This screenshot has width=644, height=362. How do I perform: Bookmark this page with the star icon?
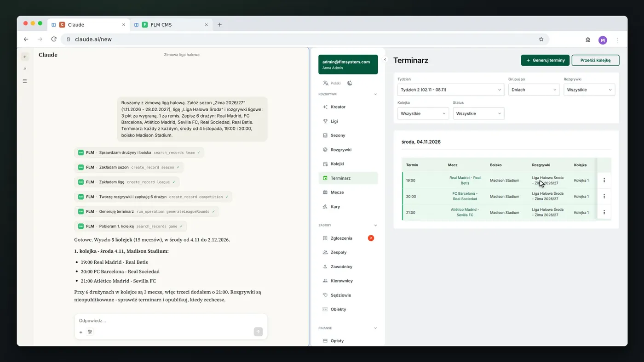(x=541, y=40)
